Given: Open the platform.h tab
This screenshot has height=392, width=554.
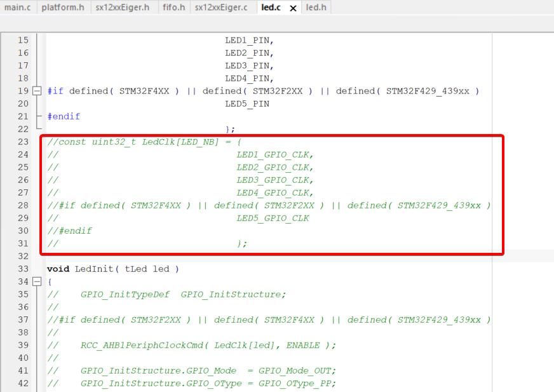Looking at the screenshot, I should click(x=63, y=8).
